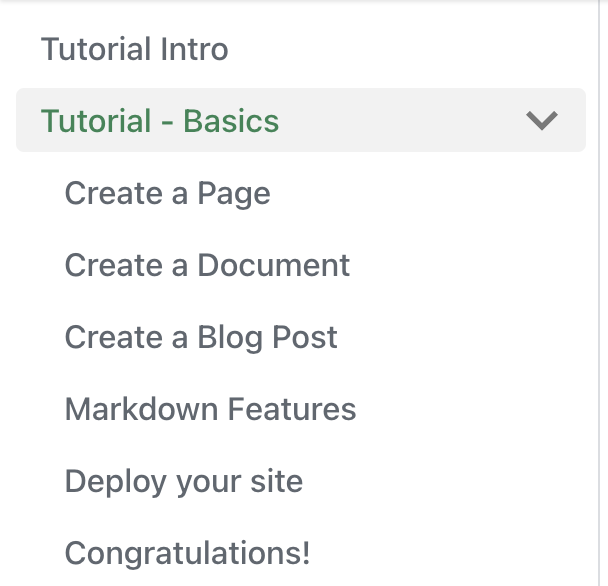The width and height of the screenshot is (608, 586).
Task: Open the Create a Page doc
Action: click(x=168, y=193)
